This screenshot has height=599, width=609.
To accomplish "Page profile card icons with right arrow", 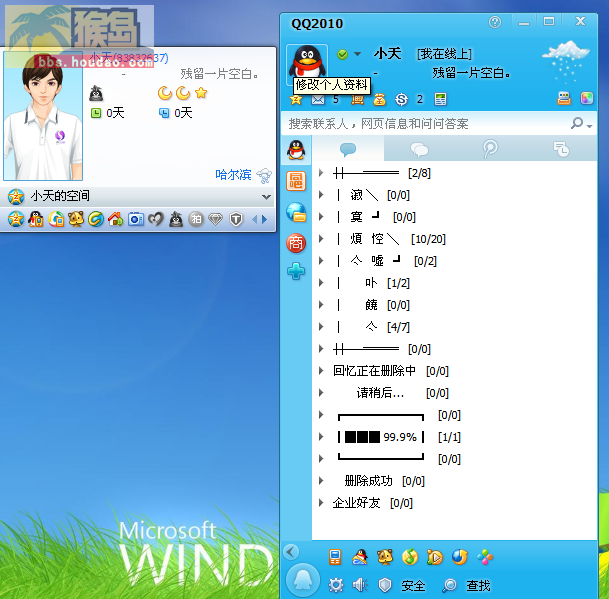I will (x=264, y=220).
